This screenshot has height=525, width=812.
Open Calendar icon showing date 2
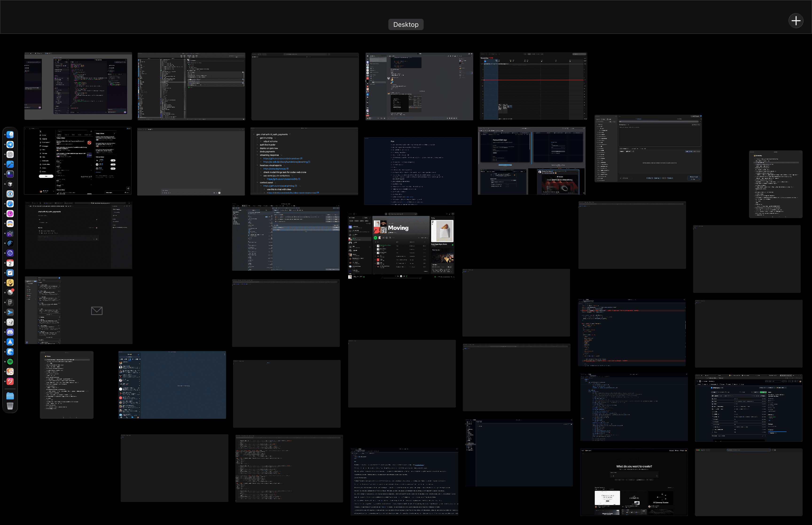coord(10,263)
